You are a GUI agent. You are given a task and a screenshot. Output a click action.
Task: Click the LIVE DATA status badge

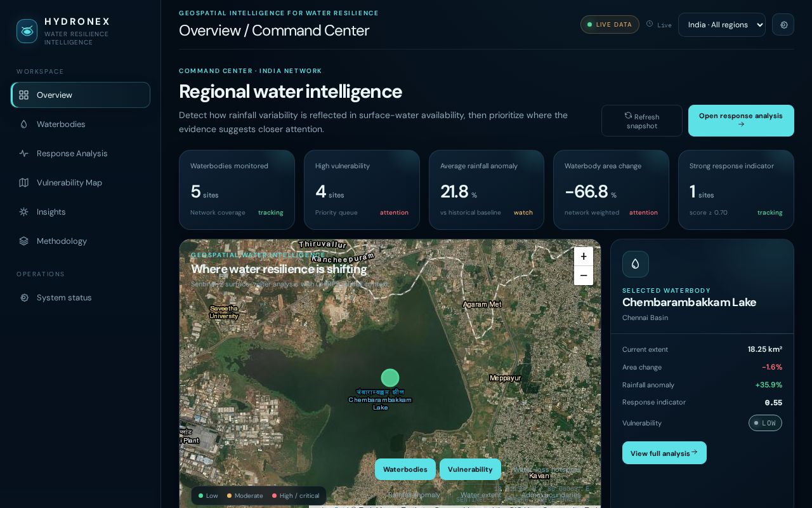click(x=610, y=25)
